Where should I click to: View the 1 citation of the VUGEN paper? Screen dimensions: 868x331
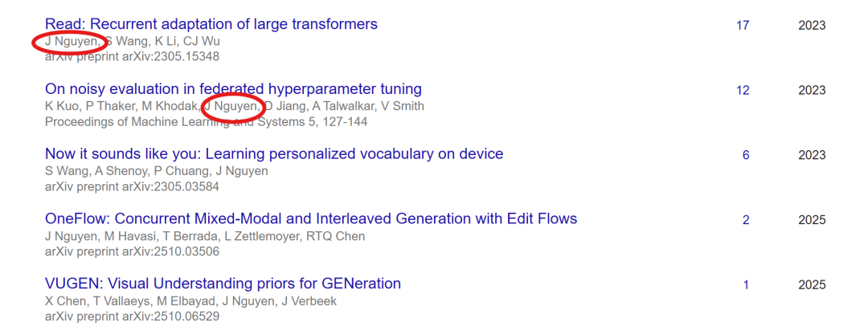[746, 284]
